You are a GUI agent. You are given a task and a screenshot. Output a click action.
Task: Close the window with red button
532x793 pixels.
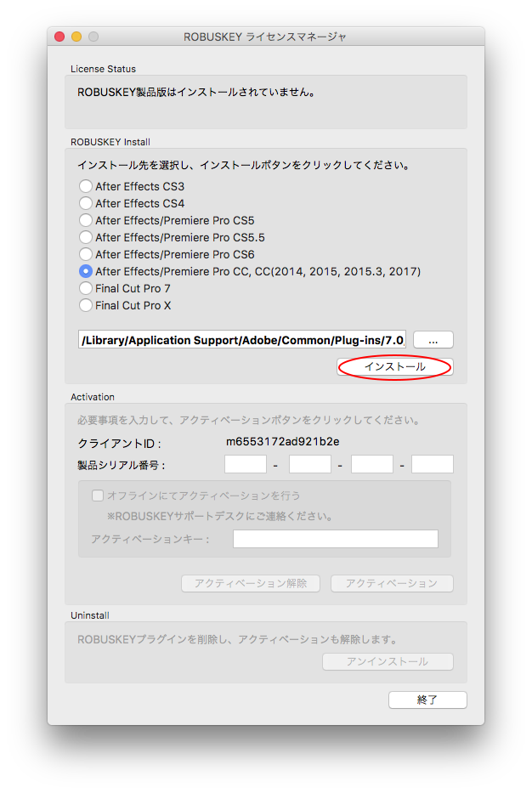[59, 37]
